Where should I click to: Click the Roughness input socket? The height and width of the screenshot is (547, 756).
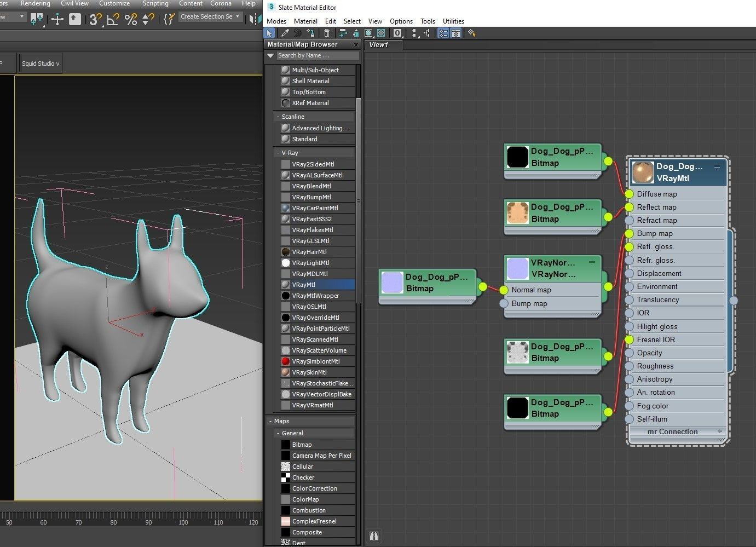[630, 366]
